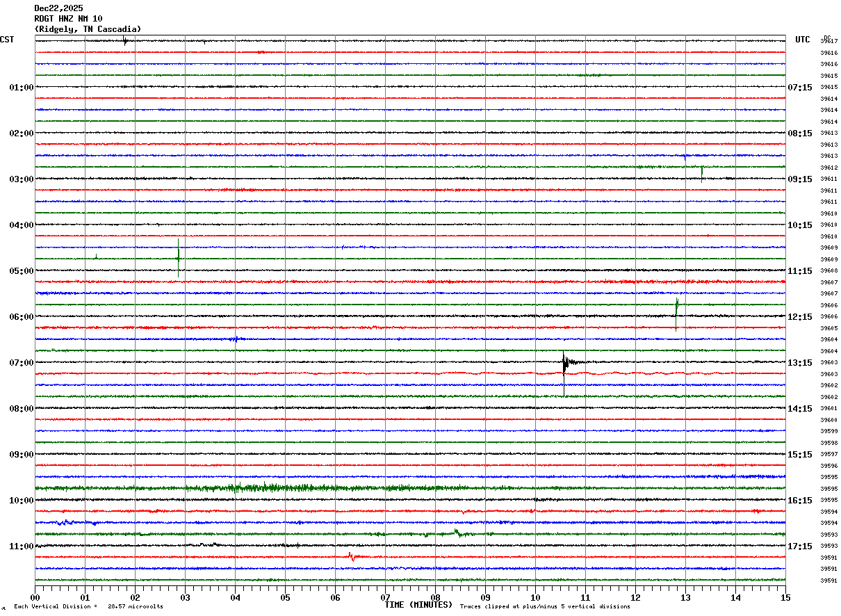The image size is (841, 616).
Task: Click the CST timezone label
Action: coord(7,40)
